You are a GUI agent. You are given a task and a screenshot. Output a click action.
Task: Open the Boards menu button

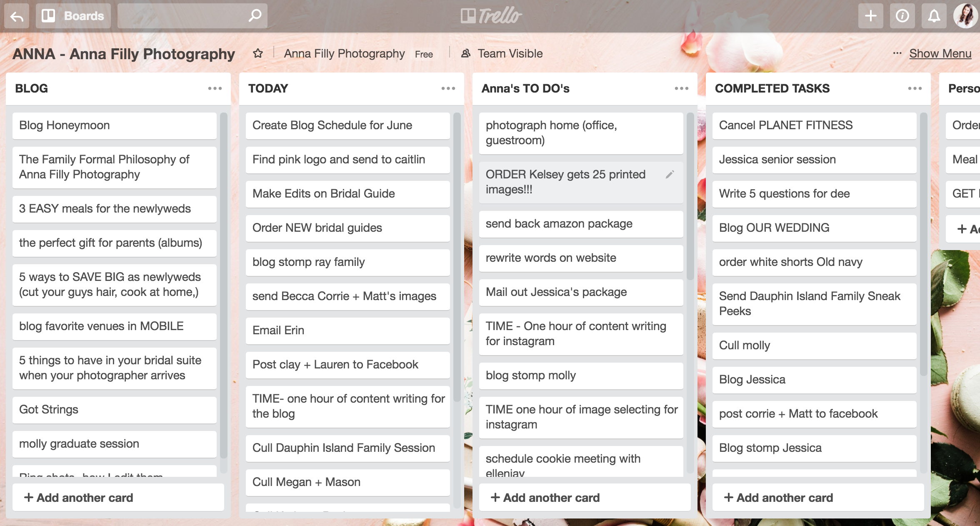(x=73, y=16)
